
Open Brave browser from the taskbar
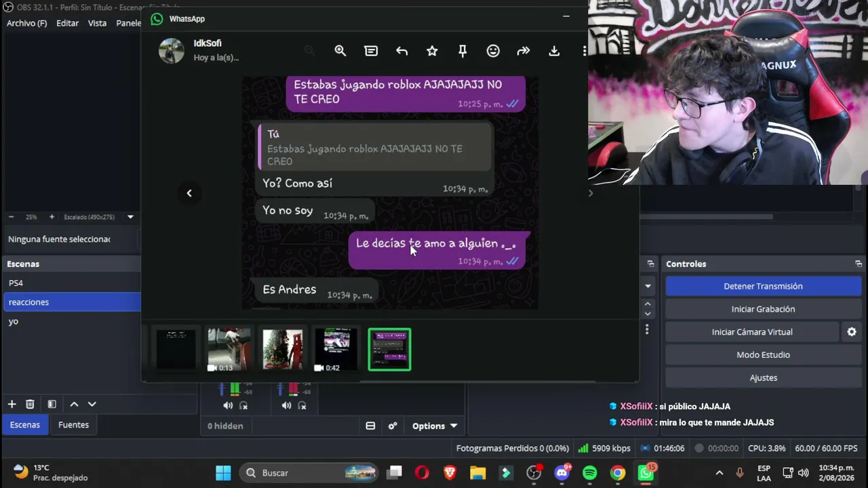tap(450, 472)
